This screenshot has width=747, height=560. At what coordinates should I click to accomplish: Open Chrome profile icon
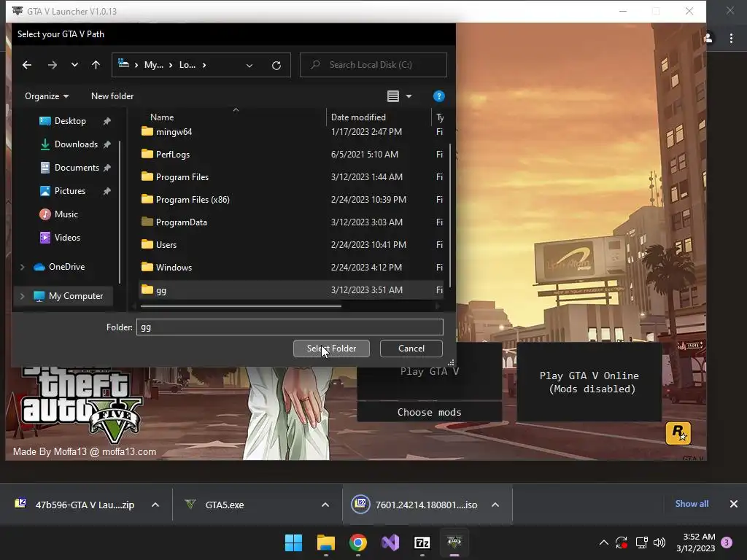tap(708, 38)
